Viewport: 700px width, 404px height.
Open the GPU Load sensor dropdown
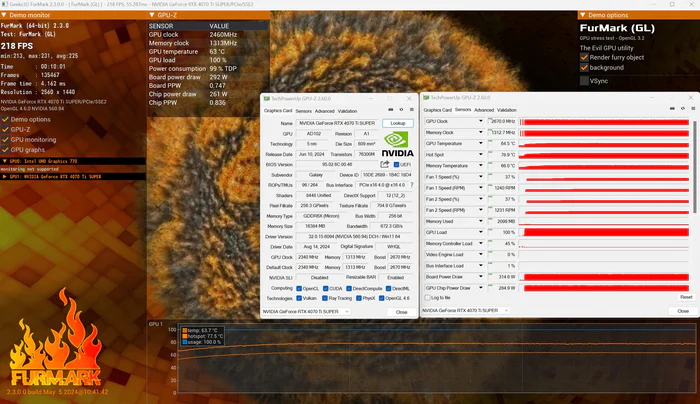pyautogui.click(x=481, y=232)
